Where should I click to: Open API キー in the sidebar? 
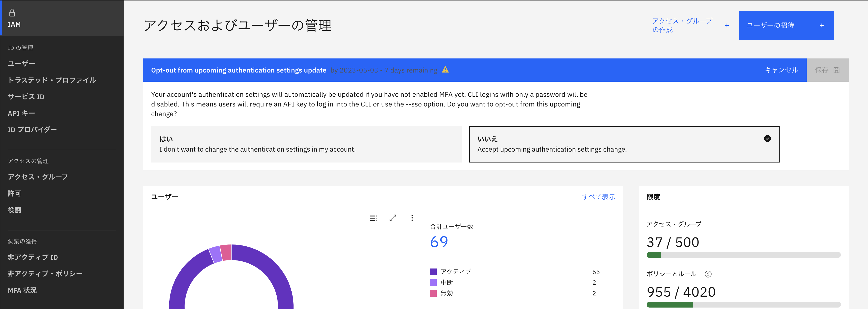pyautogui.click(x=21, y=113)
